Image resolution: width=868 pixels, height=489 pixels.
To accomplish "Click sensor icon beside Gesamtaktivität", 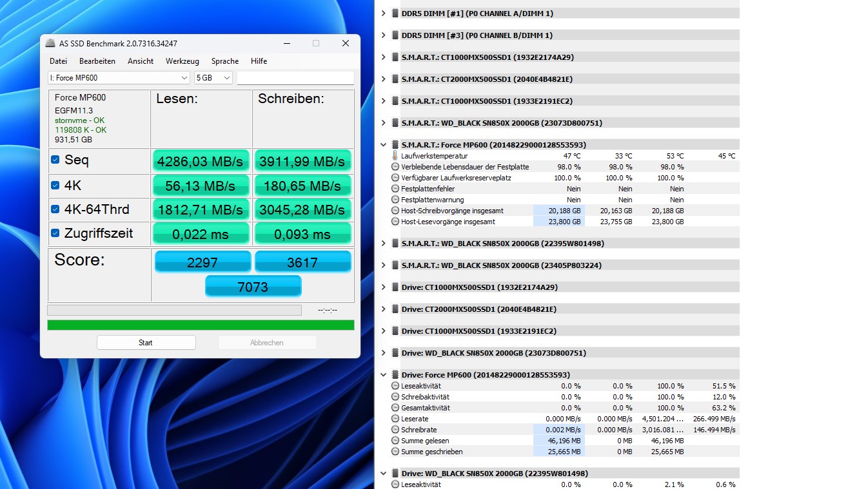I will pos(395,407).
